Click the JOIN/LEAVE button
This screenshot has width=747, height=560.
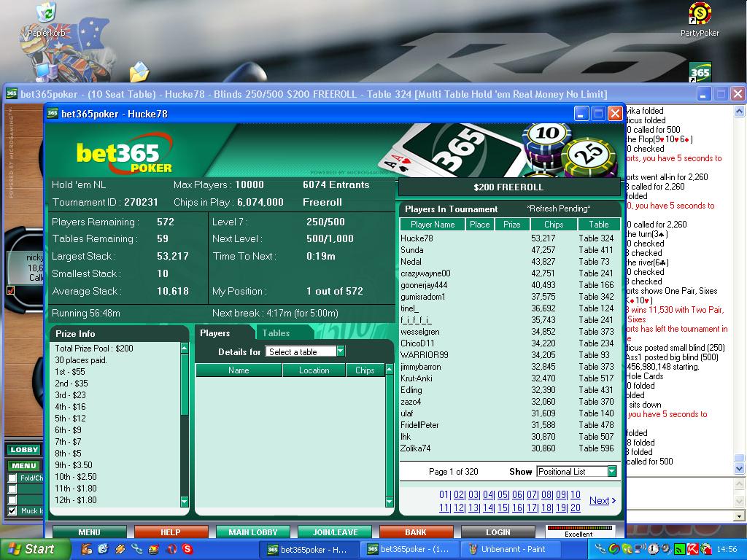(x=334, y=532)
